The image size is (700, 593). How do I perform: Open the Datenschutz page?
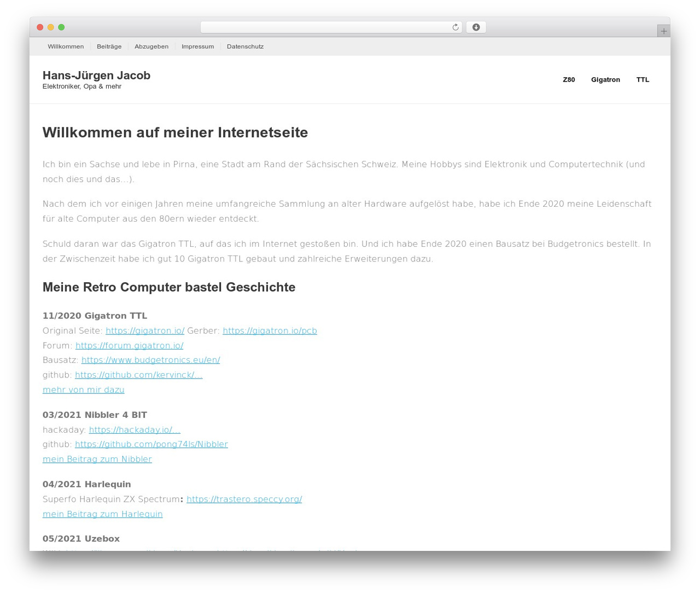[245, 46]
